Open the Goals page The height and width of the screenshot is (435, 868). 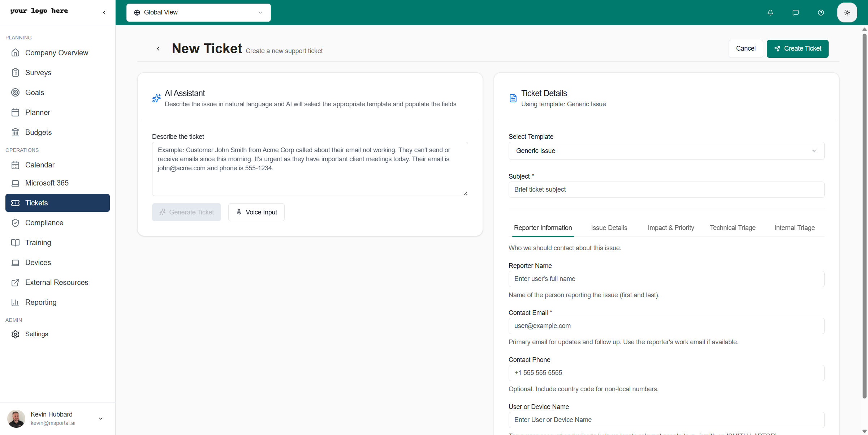34,93
